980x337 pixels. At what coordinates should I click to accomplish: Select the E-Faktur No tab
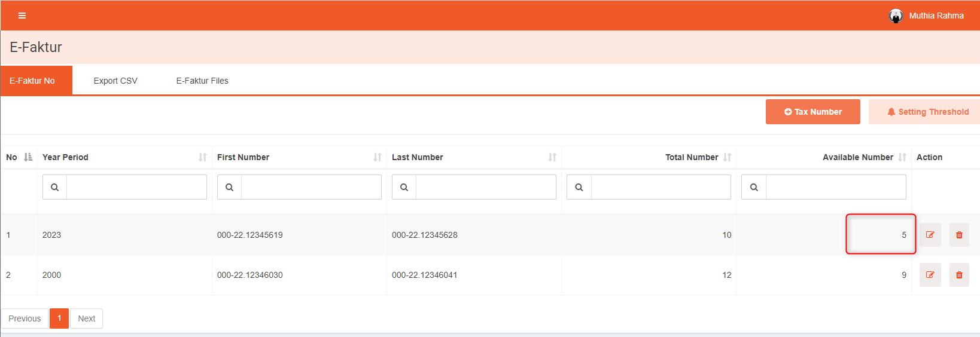click(32, 81)
